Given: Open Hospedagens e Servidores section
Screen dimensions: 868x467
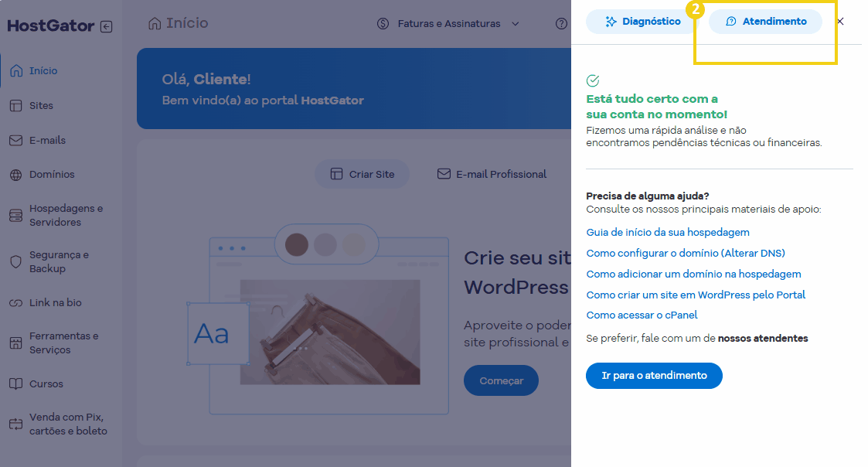Looking at the screenshot, I should click(x=66, y=216).
